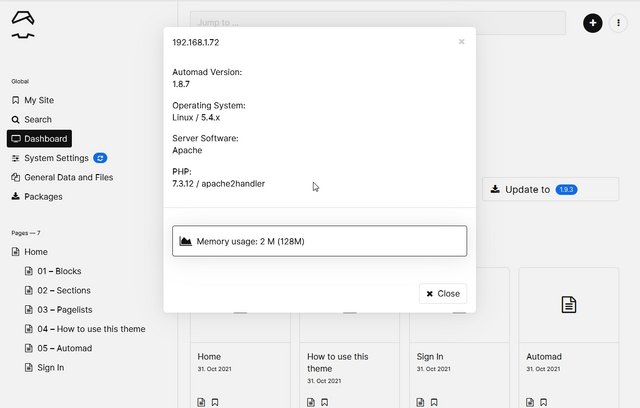Click the Memory usage button
Screen dimensions: 640x408
[x=320, y=241]
